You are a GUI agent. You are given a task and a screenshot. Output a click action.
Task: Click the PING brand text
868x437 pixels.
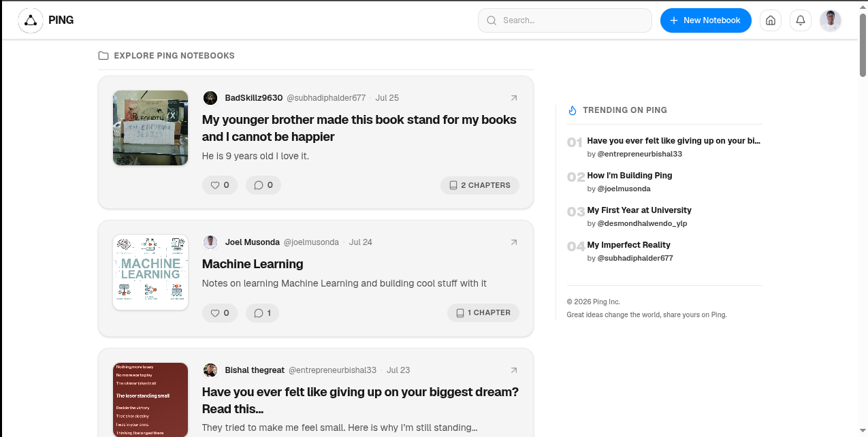click(x=61, y=20)
